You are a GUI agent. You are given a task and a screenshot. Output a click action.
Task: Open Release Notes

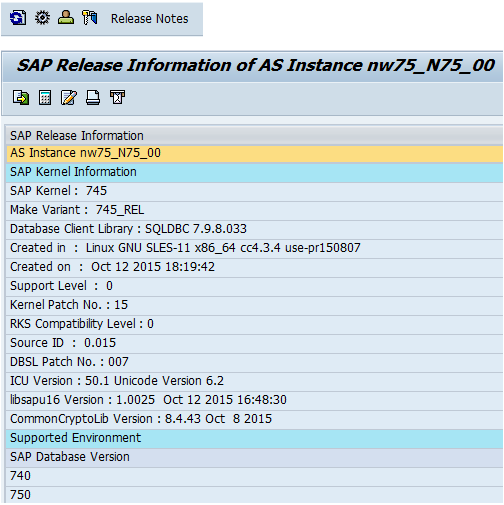pos(149,19)
